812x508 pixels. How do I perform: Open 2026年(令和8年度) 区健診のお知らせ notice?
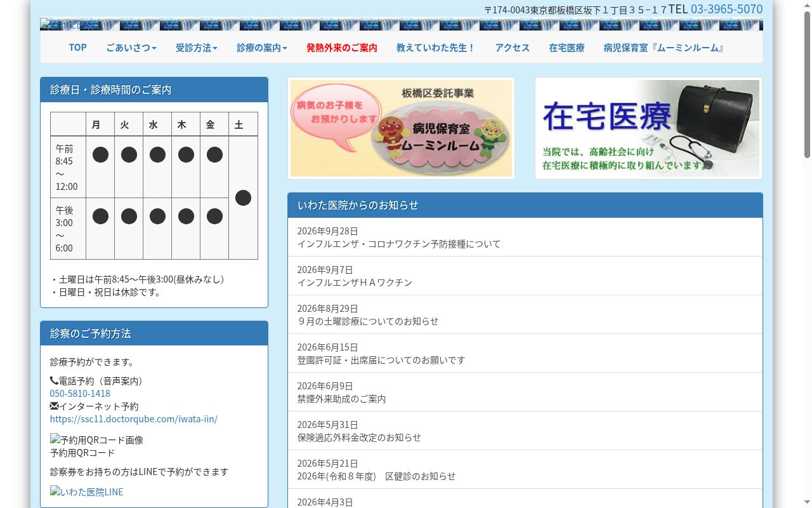[x=525, y=470]
